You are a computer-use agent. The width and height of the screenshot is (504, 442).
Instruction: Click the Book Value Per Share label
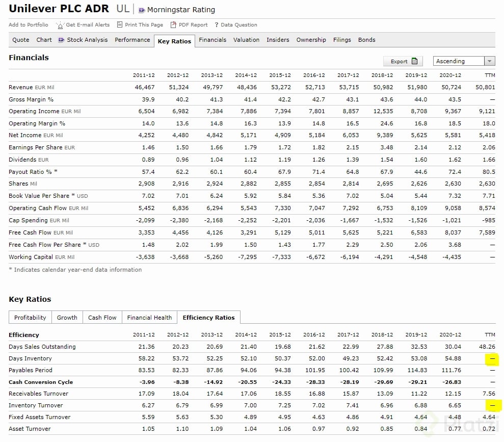(48, 196)
